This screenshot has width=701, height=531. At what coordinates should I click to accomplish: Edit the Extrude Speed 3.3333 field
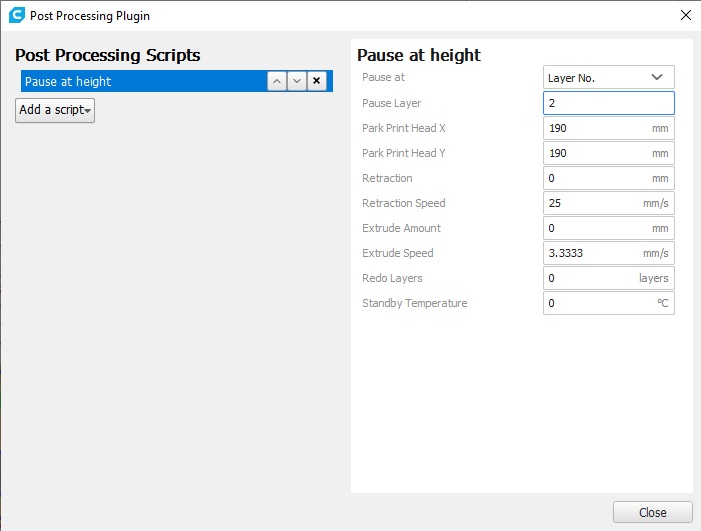click(609, 253)
